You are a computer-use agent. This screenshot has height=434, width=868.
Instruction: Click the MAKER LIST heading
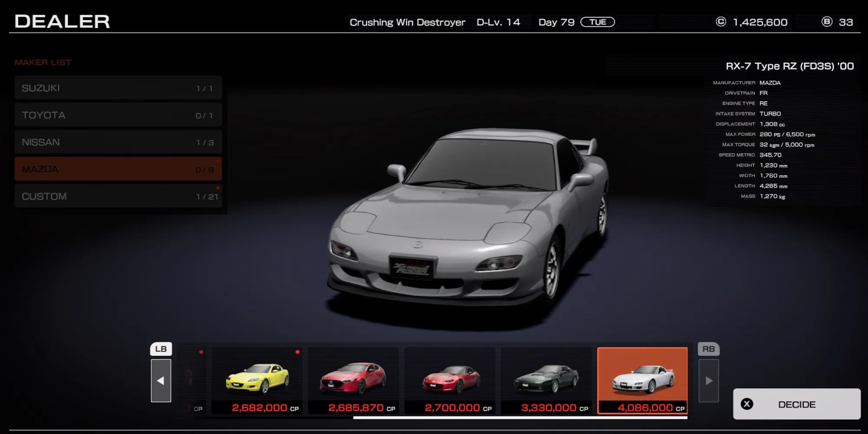(43, 62)
